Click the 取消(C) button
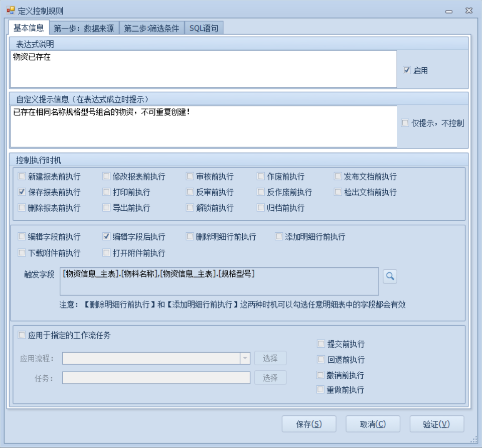482x448 pixels. coord(373,424)
